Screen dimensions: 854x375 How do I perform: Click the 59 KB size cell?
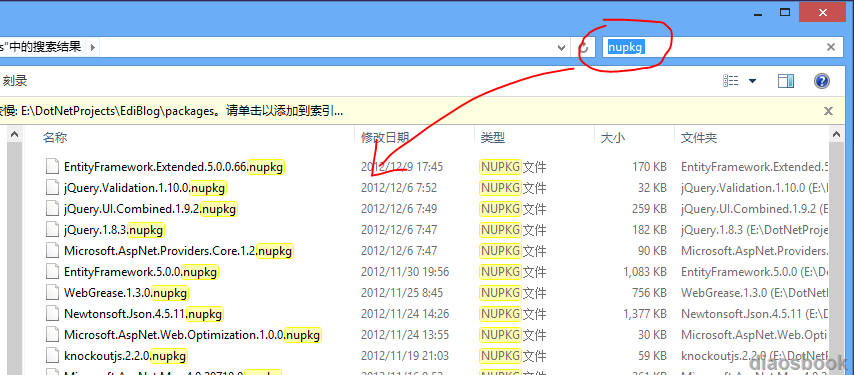652,356
